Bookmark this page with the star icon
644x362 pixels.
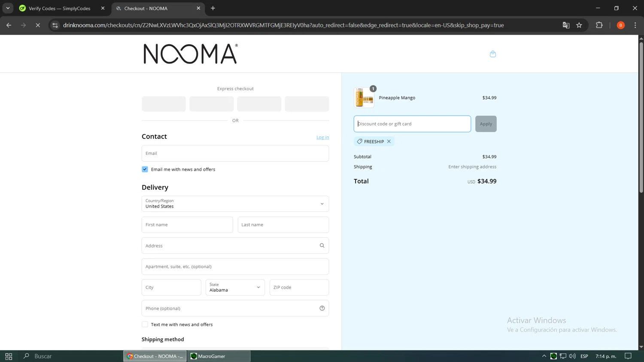click(x=579, y=25)
